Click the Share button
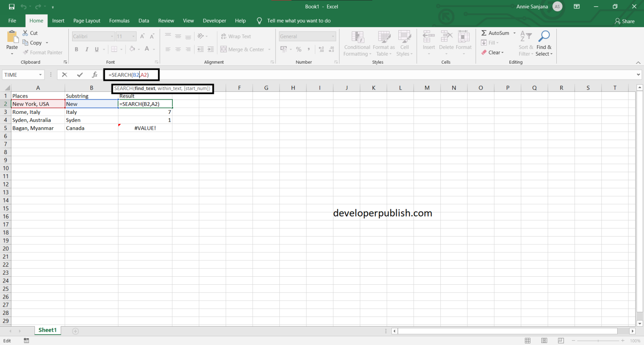Screen dimensions: 644x345 pyautogui.click(x=625, y=21)
